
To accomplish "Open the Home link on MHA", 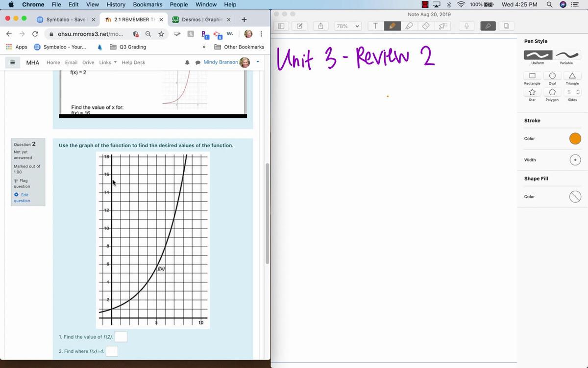I will (53, 62).
